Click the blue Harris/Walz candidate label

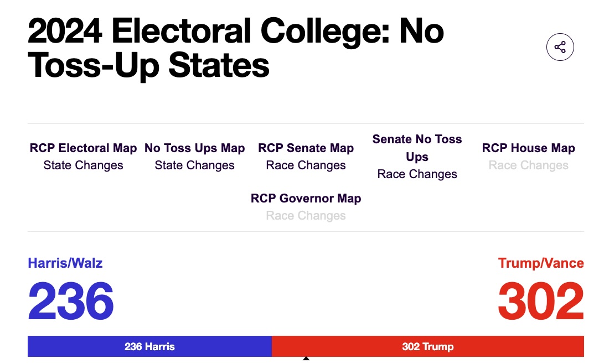65,263
